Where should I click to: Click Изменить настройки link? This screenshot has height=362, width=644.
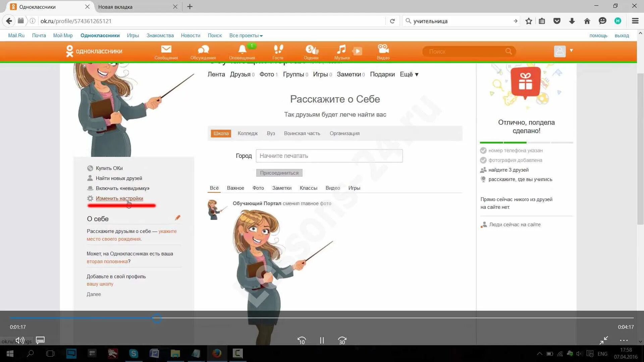(x=119, y=198)
